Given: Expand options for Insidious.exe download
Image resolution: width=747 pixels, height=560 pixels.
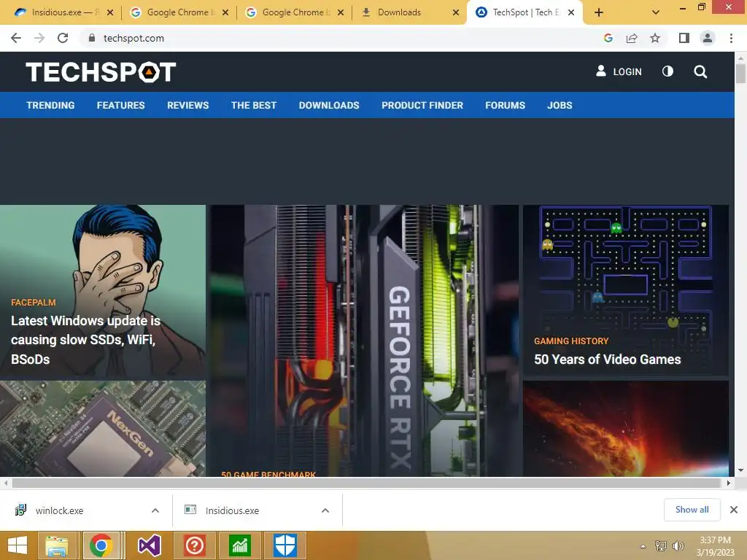Looking at the screenshot, I should pos(325,510).
